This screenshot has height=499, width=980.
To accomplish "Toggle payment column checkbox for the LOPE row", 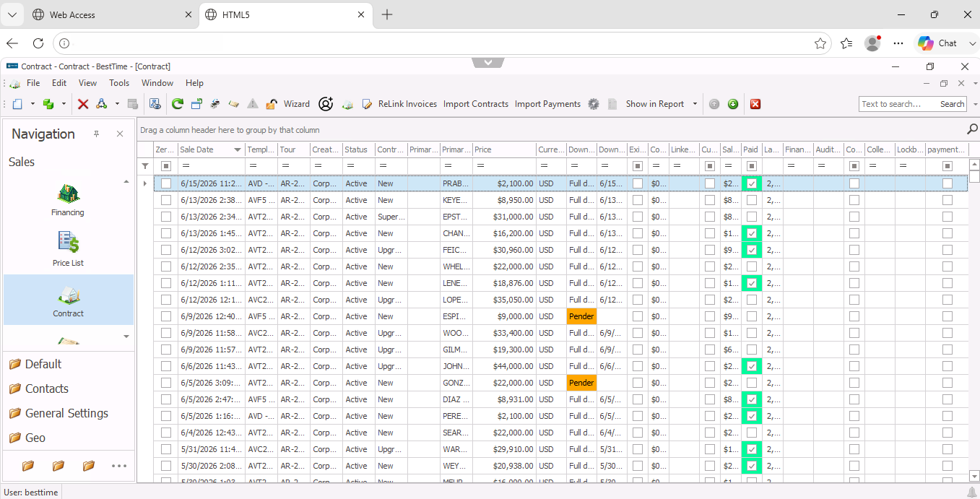I will [x=948, y=300].
